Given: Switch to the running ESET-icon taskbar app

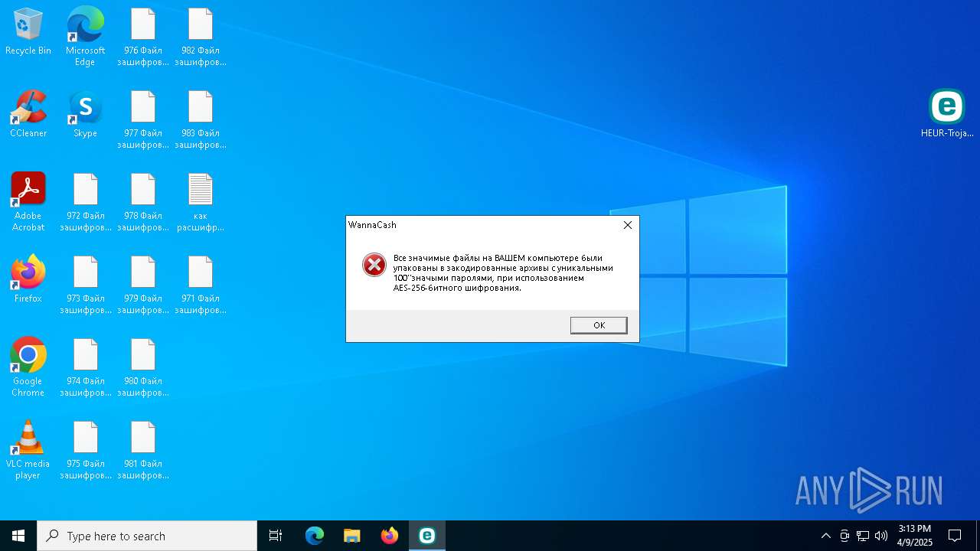Looking at the screenshot, I should [x=427, y=536].
